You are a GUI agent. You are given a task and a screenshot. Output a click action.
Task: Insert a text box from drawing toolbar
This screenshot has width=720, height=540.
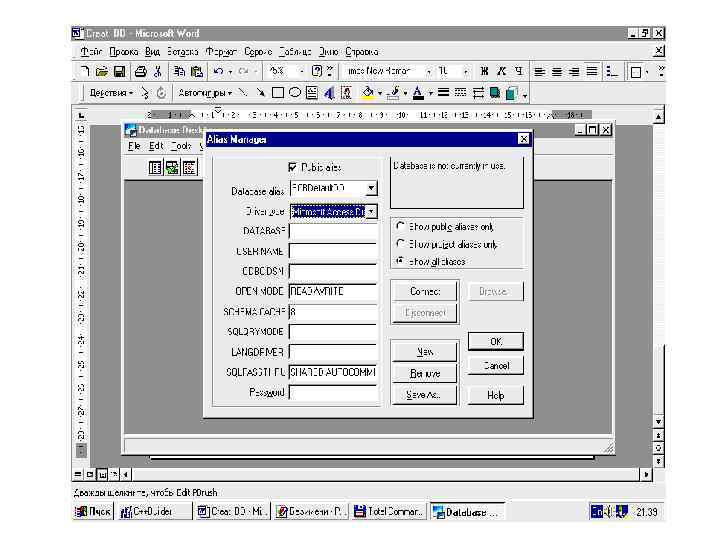312,93
